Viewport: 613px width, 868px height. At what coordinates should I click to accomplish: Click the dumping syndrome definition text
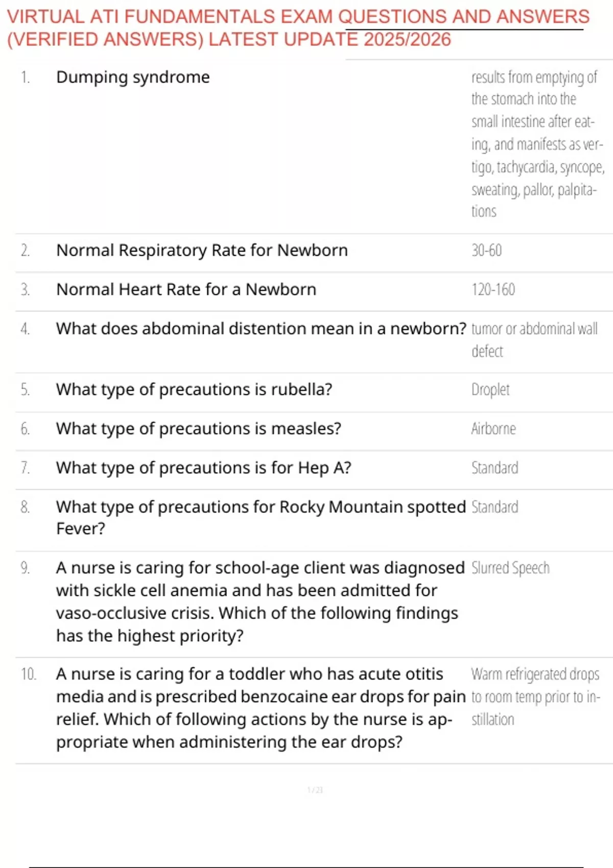536,144
